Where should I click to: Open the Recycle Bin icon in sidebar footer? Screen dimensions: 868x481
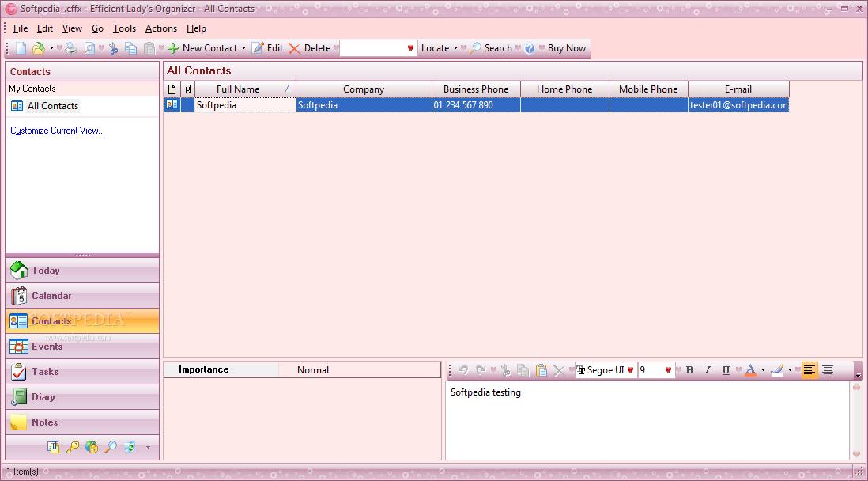coord(130,447)
